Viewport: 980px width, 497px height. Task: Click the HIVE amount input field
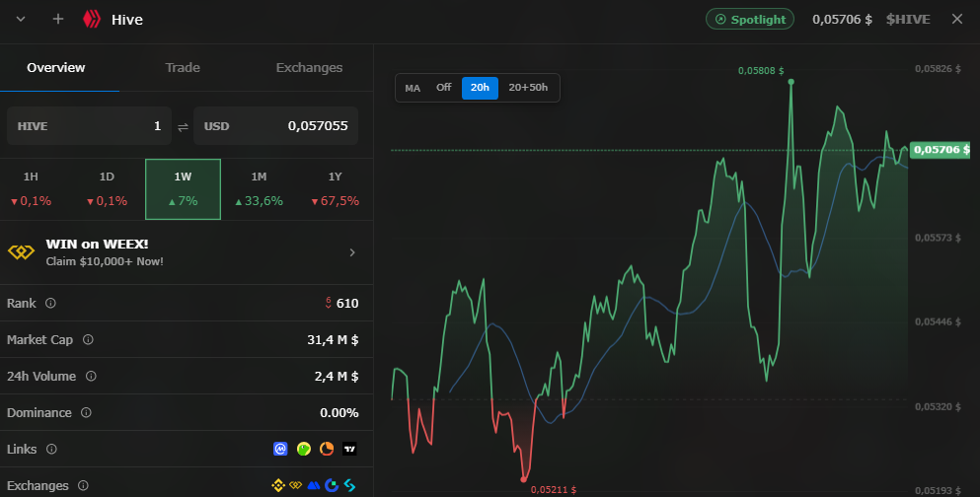coord(90,126)
